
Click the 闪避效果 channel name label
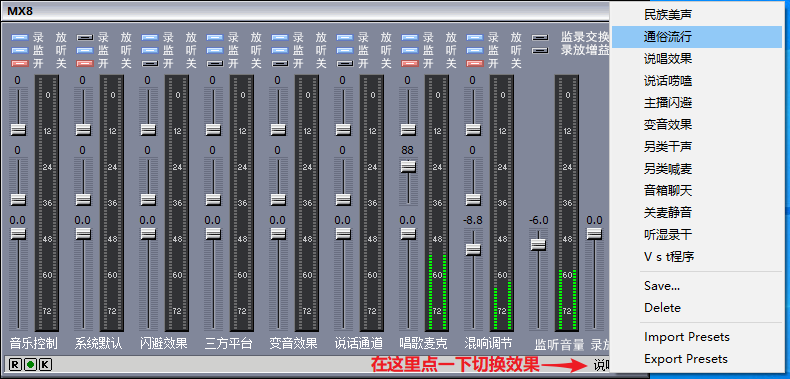[x=164, y=344]
